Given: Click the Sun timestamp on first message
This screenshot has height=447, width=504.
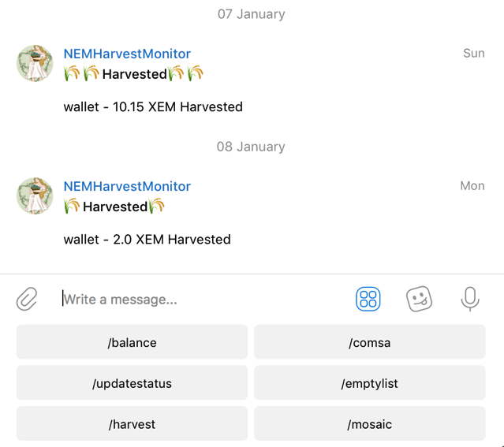Looking at the screenshot, I should [474, 54].
